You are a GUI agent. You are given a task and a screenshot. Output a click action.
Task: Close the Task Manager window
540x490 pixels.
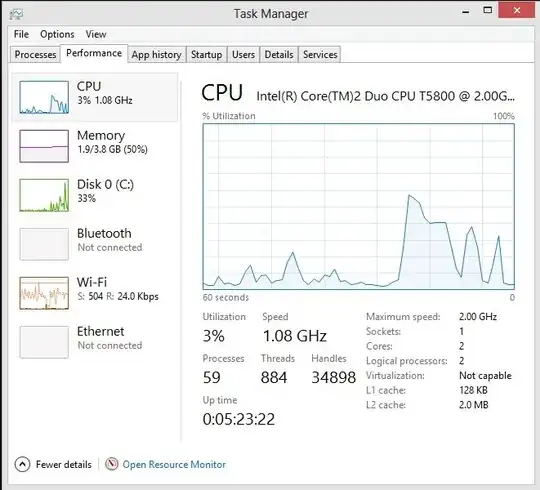click(x=517, y=10)
